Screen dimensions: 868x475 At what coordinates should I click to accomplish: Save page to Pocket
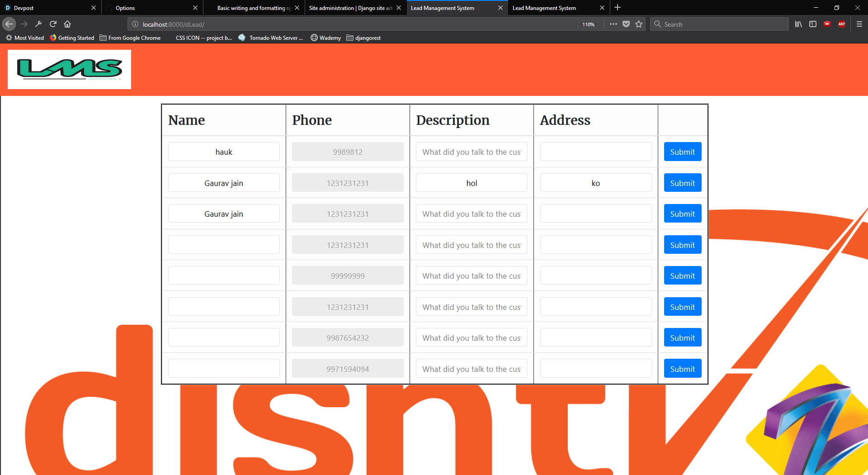coord(626,24)
